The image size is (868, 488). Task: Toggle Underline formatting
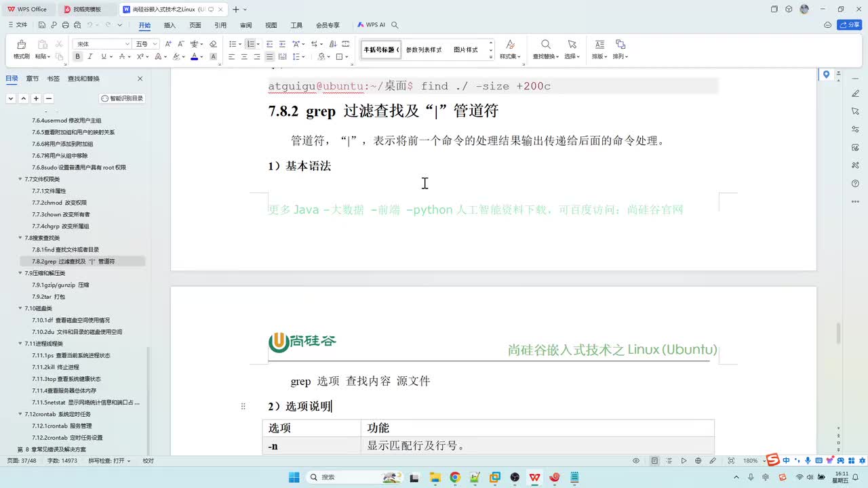click(x=102, y=57)
